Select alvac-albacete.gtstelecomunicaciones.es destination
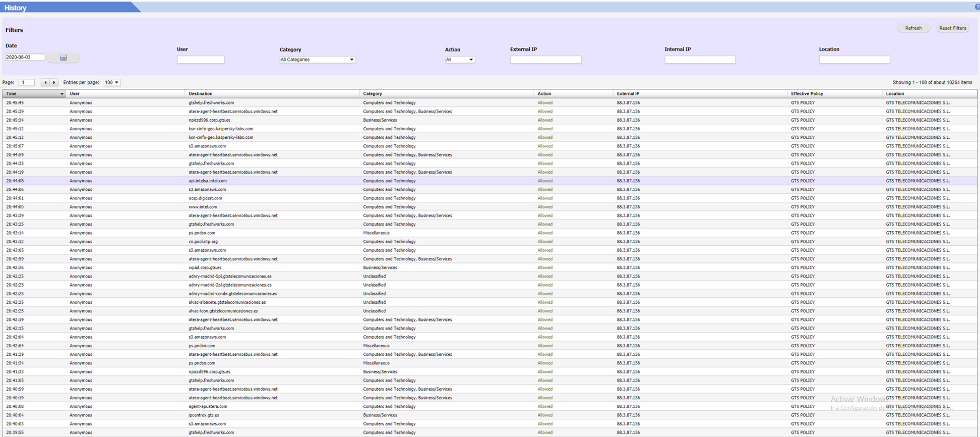This screenshot has width=980, height=437. tap(227, 302)
